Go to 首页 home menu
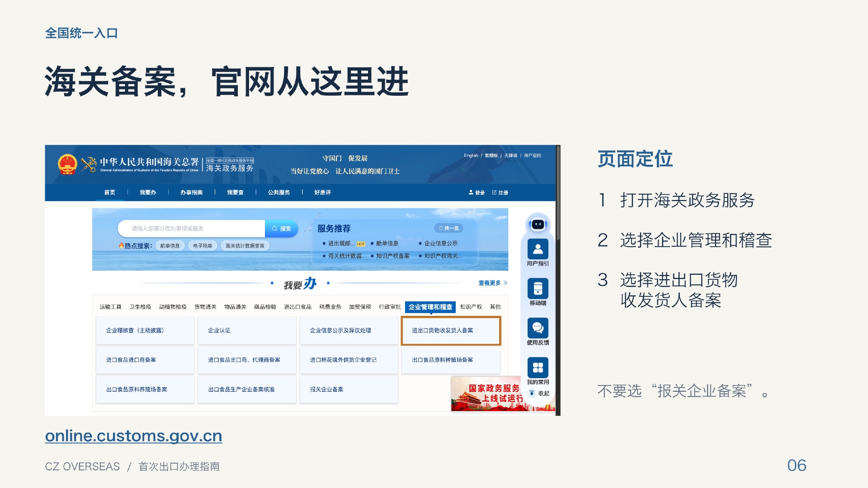Screen dimensions: 868x488 [x=109, y=192]
